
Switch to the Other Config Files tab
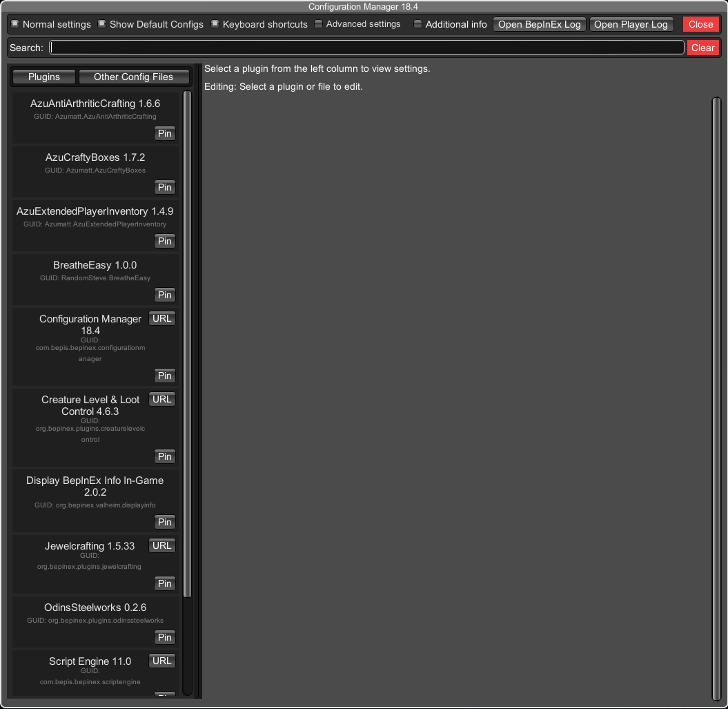coord(134,77)
